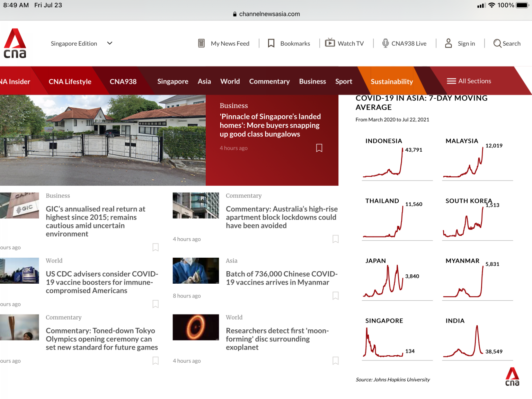The width and height of the screenshot is (532, 399).
Task: Bookmark the GIC annualised return story
Action: pos(156,247)
